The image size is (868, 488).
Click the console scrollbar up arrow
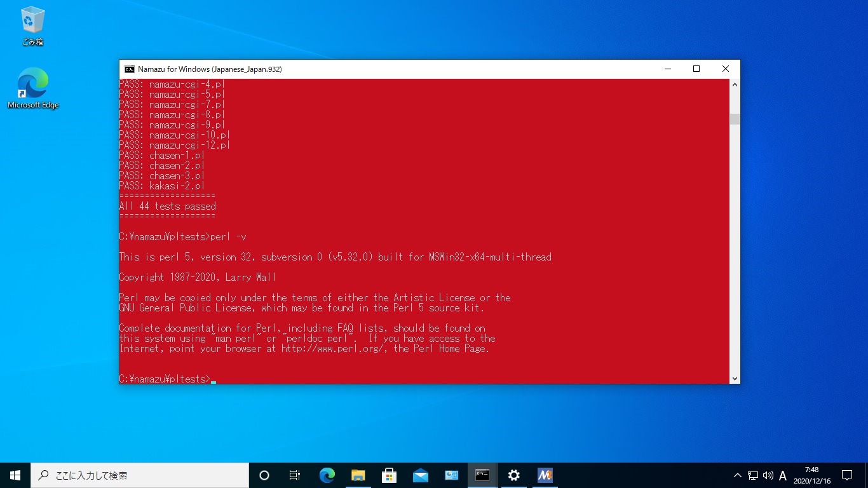click(x=735, y=85)
